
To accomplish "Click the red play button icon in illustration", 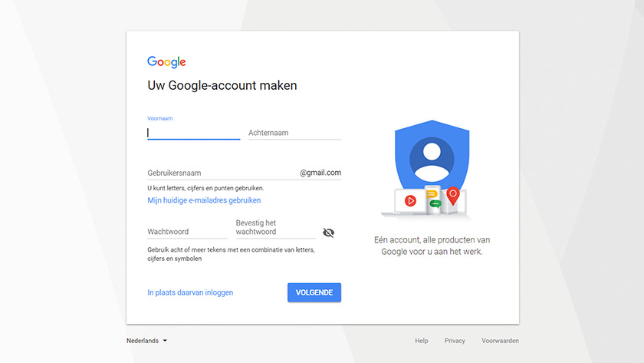I will tap(410, 200).
